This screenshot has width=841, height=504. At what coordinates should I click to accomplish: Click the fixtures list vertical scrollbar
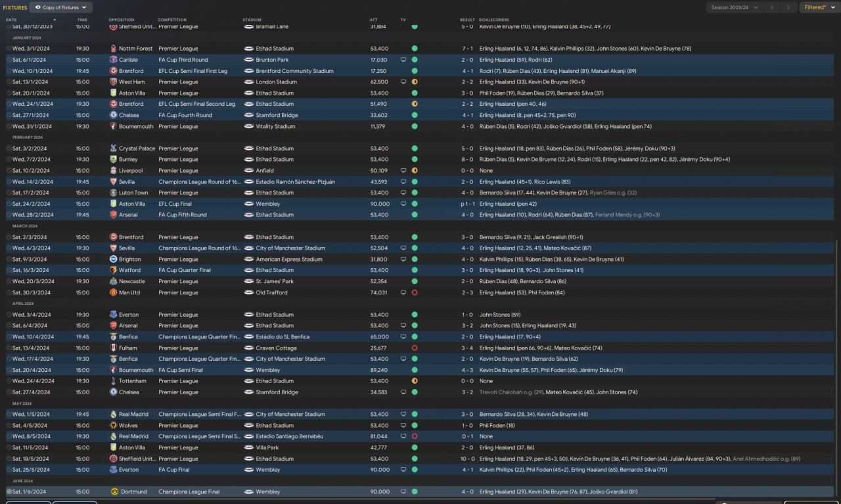click(837, 368)
